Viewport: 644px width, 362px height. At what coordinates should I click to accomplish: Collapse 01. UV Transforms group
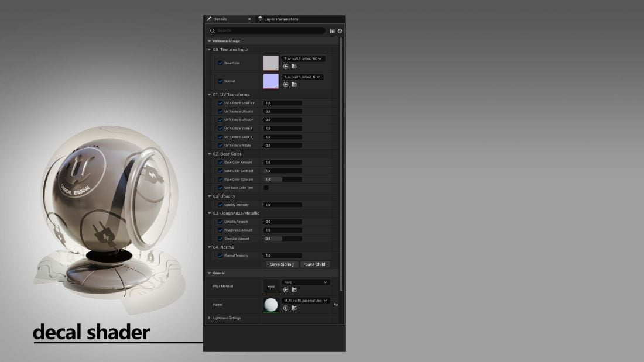[x=210, y=94]
